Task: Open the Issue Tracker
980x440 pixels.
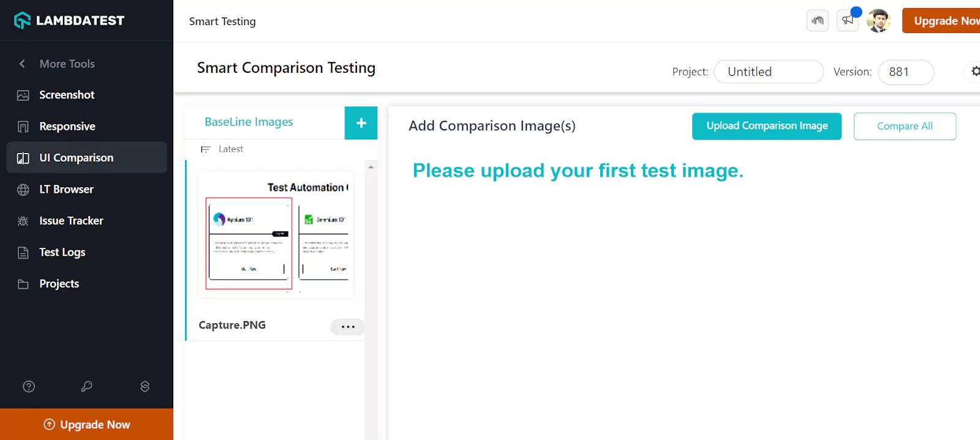Action: pos(71,220)
